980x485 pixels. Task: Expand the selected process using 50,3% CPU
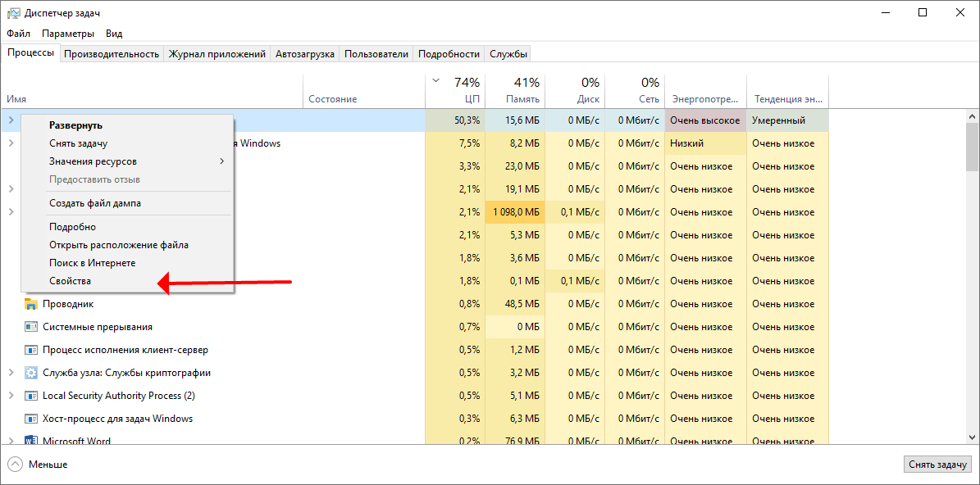(11, 120)
